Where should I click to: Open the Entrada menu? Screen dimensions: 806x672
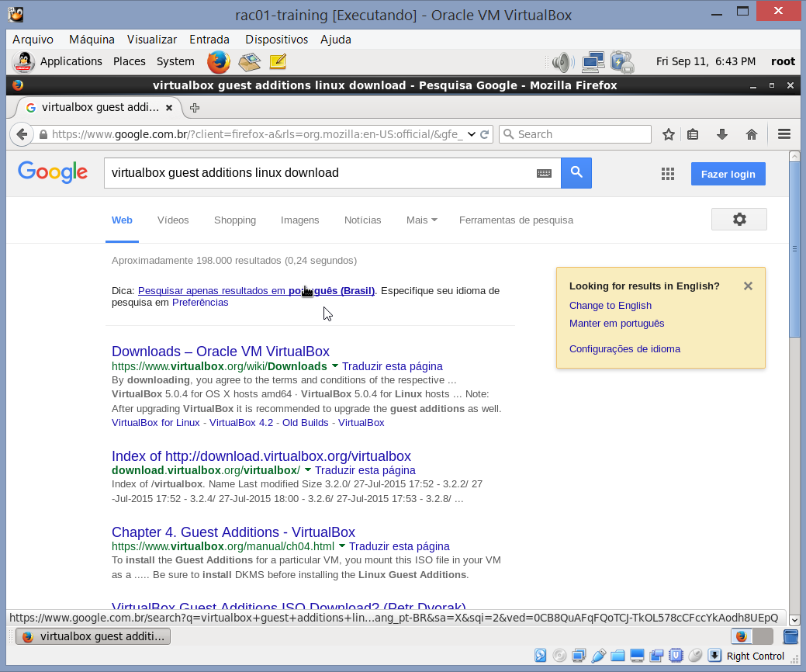pos(209,40)
